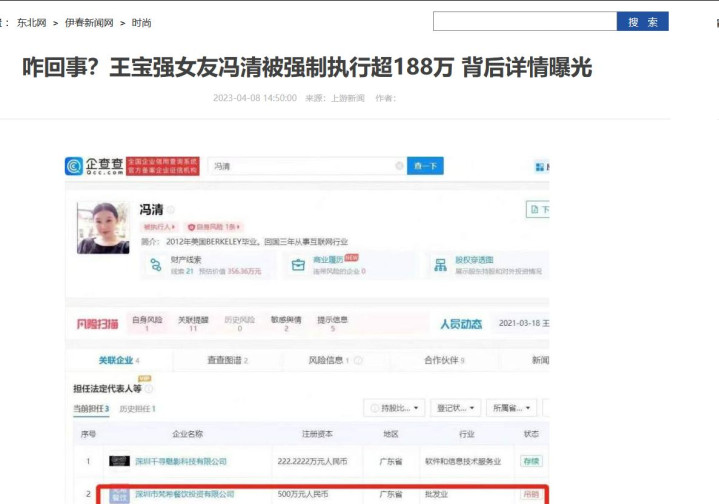
Task: Click the site search input field
Action: click(x=525, y=22)
